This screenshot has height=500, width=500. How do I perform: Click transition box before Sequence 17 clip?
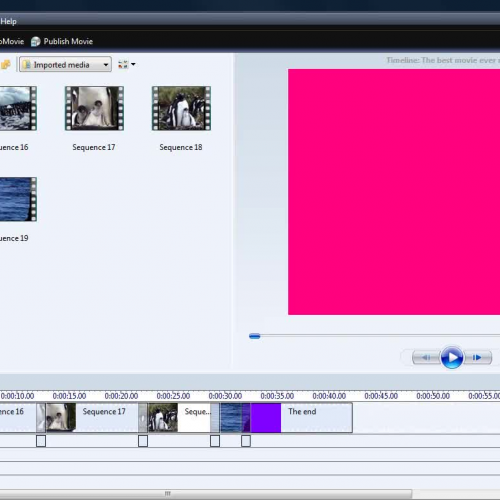(41, 441)
